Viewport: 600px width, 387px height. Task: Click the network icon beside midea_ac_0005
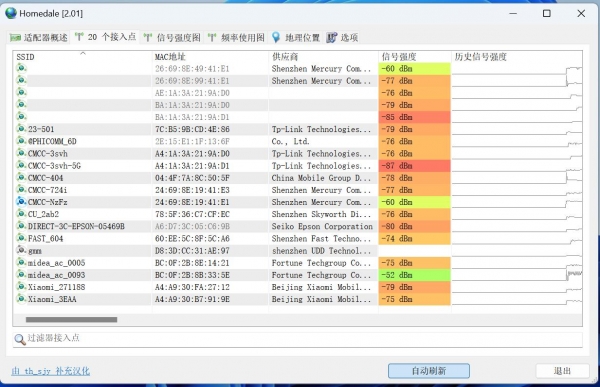click(x=21, y=263)
